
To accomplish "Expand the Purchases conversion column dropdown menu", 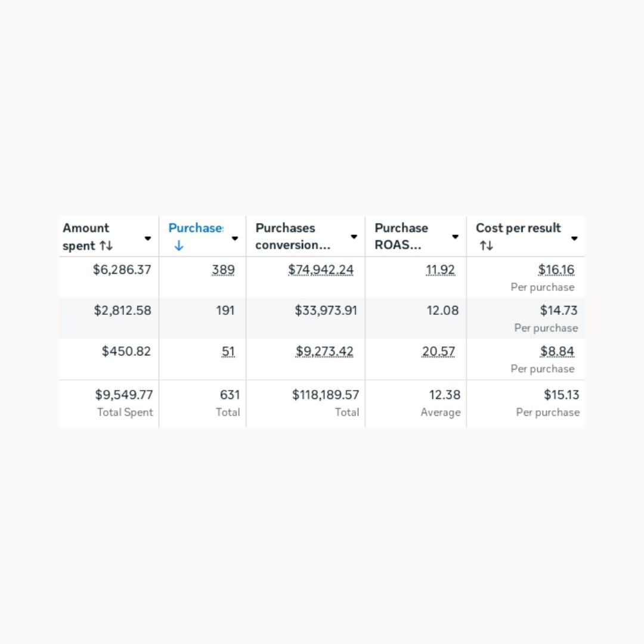I will (354, 237).
